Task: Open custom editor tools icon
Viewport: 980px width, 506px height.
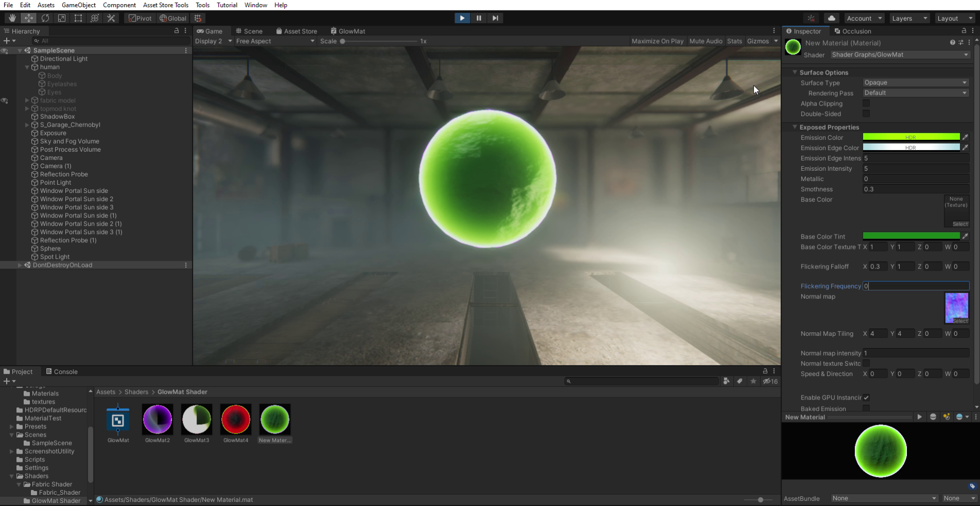Action: (x=111, y=18)
